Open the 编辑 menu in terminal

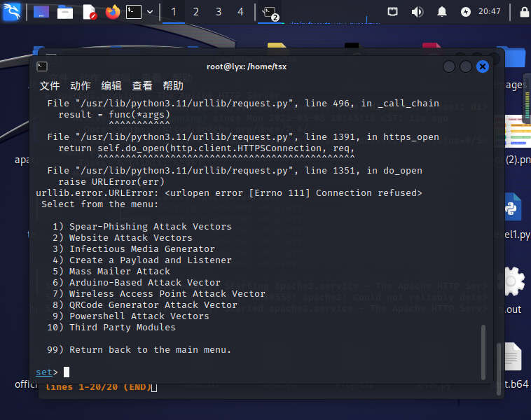(111, 86)
